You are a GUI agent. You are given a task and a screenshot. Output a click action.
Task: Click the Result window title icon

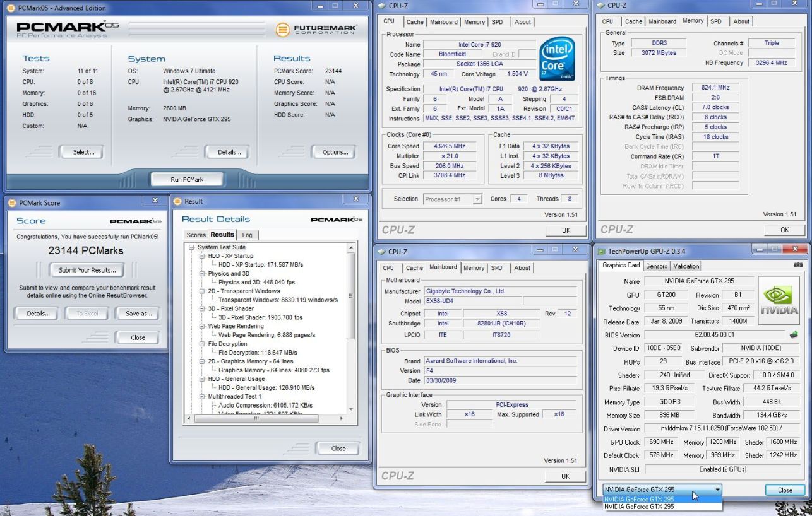(x=178, y=201)
